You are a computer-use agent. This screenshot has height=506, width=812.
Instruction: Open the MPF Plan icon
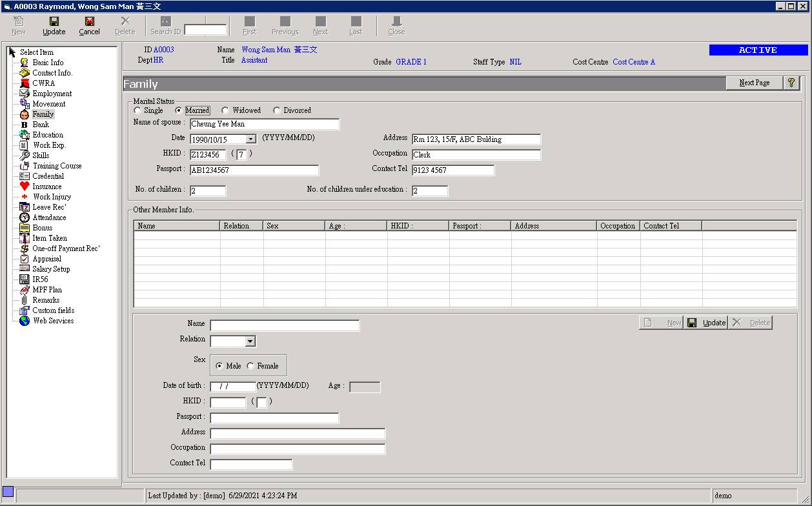[x=25, y=290]
